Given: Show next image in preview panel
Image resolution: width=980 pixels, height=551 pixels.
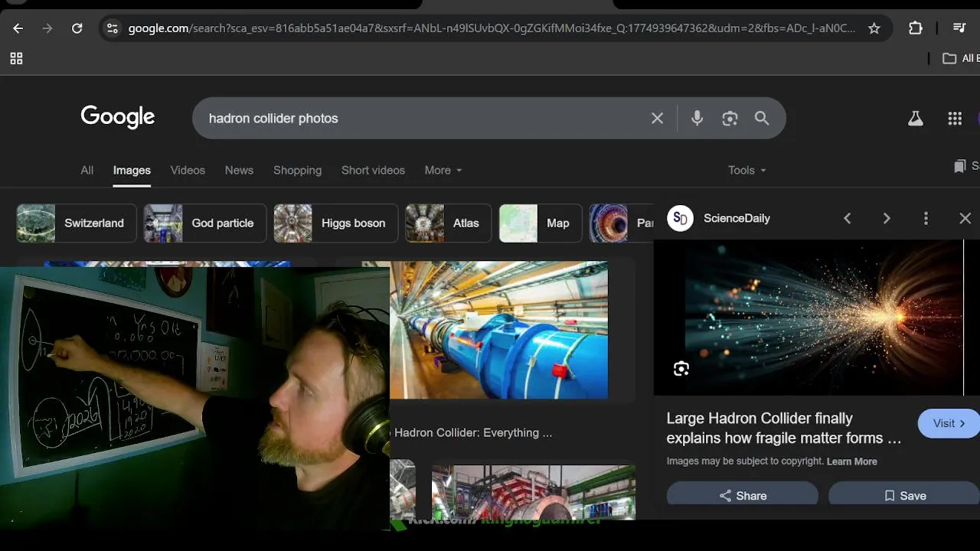Looking at the screenshot, I should pos(887,218).
